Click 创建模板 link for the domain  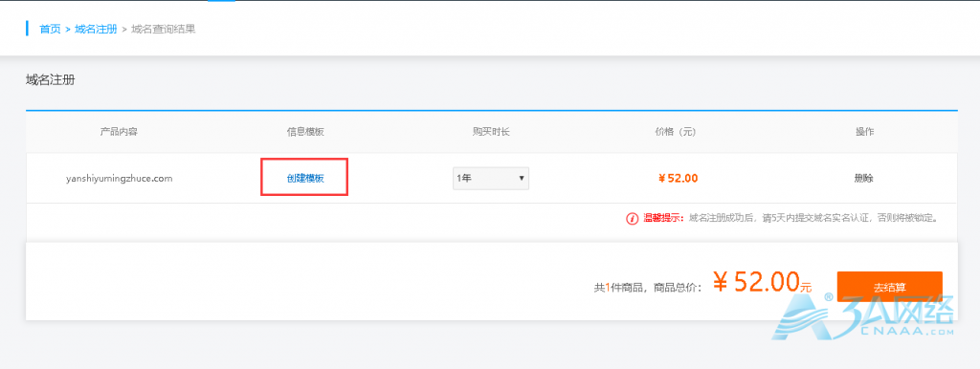coord(305,178)
